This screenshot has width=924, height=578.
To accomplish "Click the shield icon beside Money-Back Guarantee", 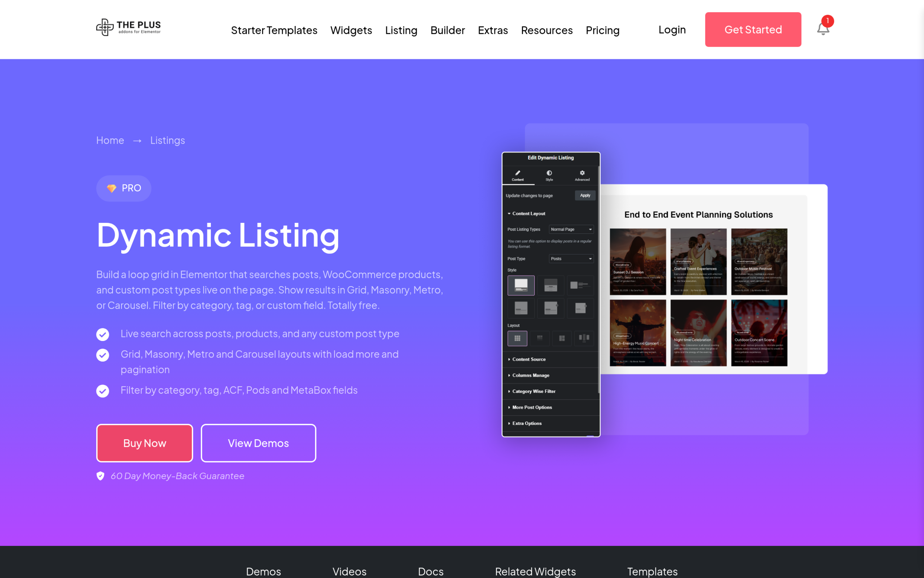I will pos(100,476).
